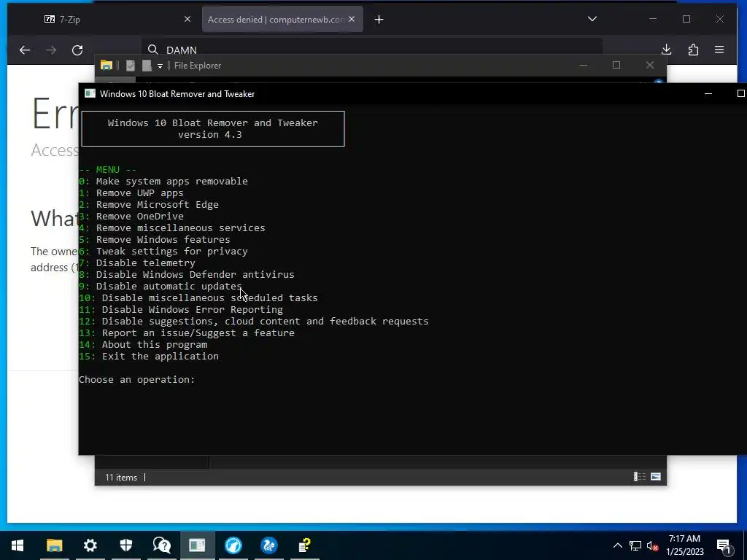Click the New folder quick access icon in File Explorer
Viewport: 747px width, 560px height.
[147, 65]
